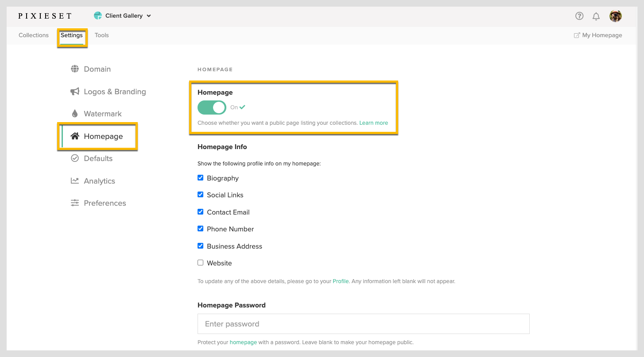Uncheck the Business Address checkbox
The width and height of the screenshot is (644, 357).
pyautogui.click(x=200, y=246)
